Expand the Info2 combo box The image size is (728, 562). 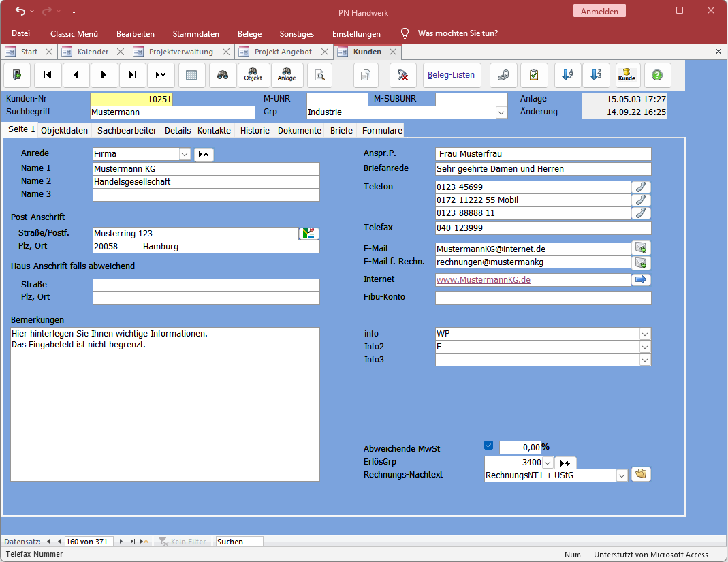pos(644,347)
